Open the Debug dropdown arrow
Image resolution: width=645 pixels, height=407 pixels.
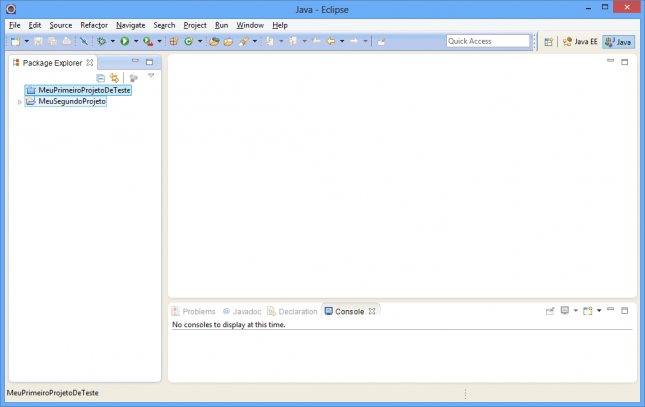coord(113,41)
